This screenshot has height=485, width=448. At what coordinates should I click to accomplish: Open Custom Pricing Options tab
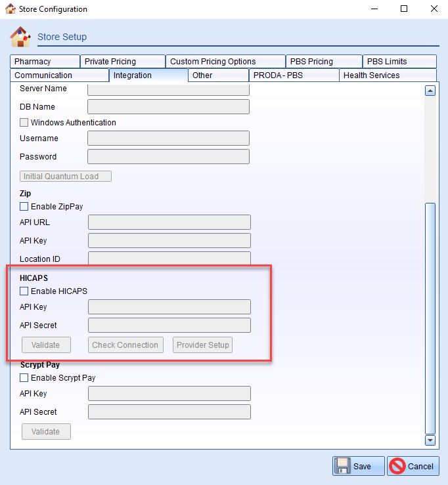point(225,61)
